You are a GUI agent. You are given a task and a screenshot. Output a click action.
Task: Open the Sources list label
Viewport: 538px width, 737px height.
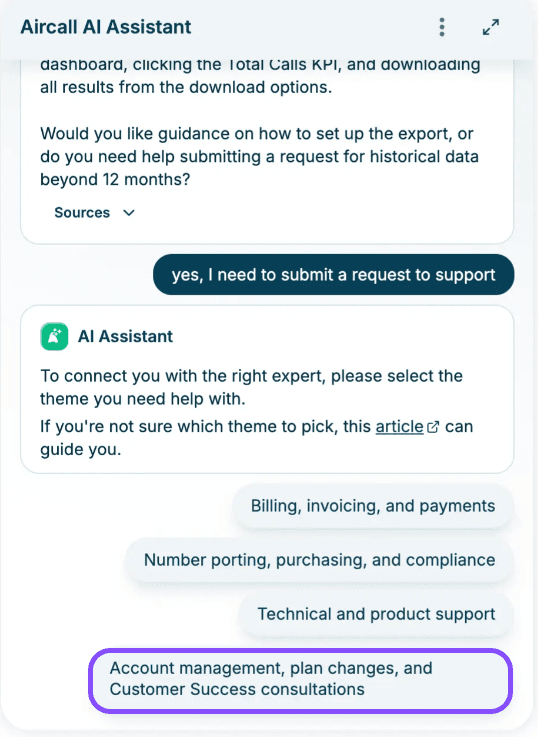click(x=82, y=212)
